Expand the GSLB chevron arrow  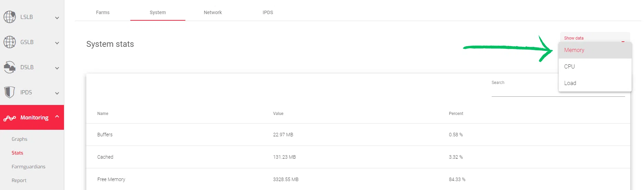click(x=57, y=43)
